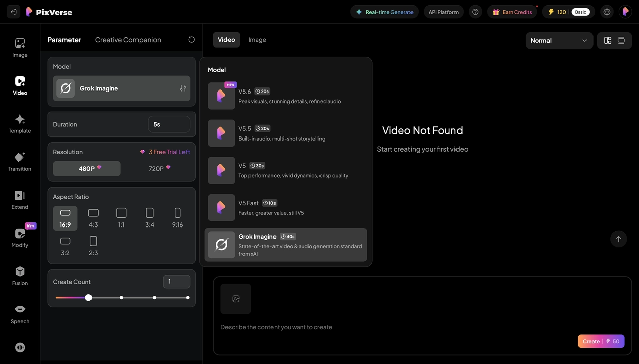Click the PixVerse logo

point(49,12)
